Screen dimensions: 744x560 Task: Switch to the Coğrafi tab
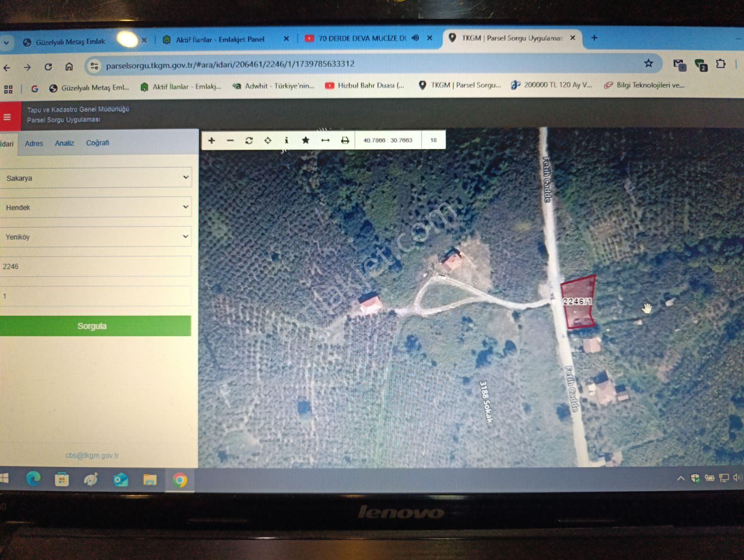coord(98,143)
